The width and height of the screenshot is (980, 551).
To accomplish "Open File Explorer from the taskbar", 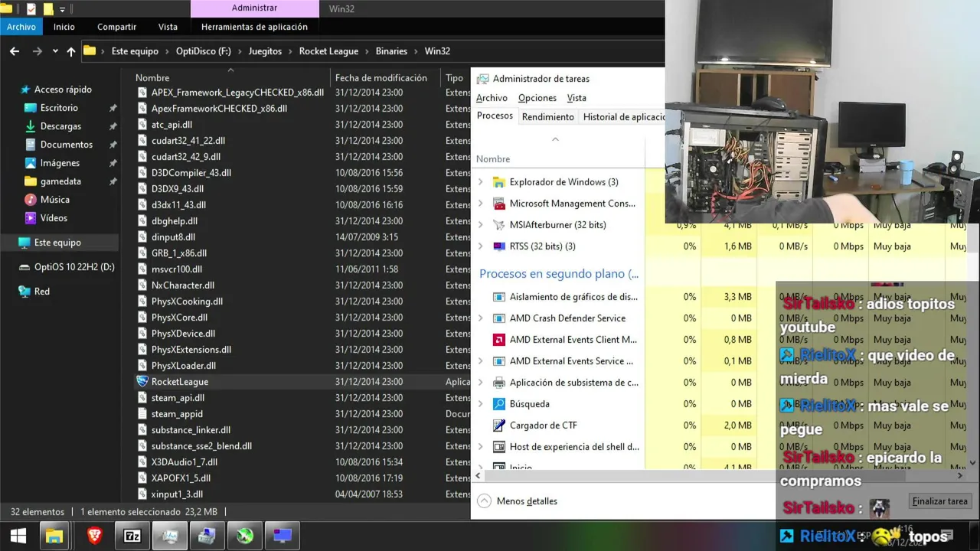I will (55, 536).
